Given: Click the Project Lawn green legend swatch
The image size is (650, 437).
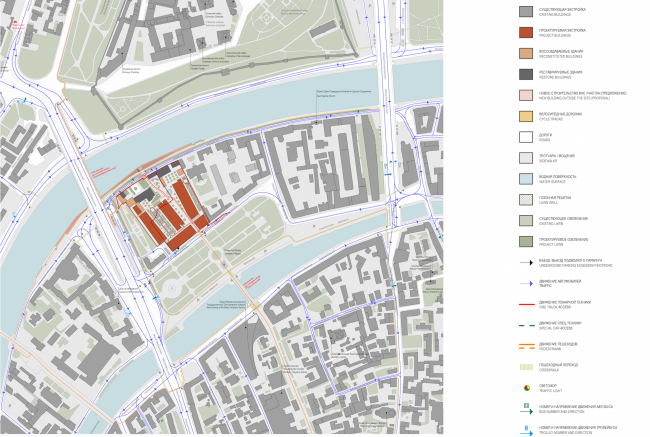Looking at the screenshot, I should [526, 242].
